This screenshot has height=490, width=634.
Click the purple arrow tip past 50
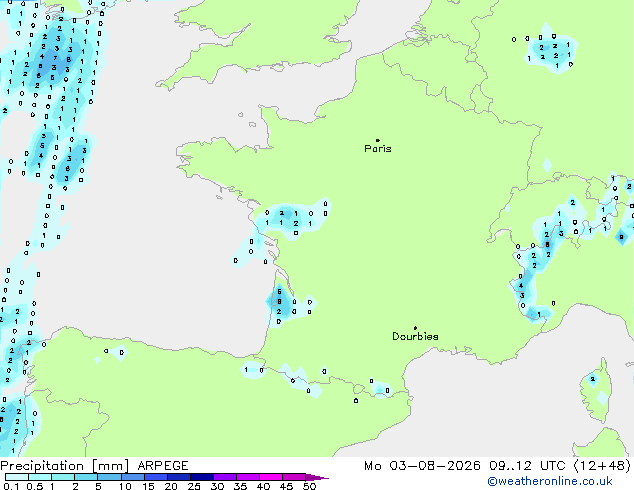317,477
